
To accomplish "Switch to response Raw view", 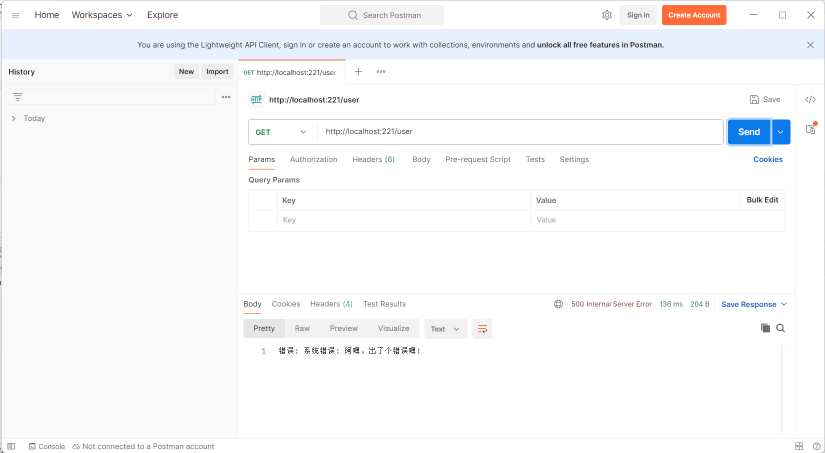I will [x=302, y=328].
